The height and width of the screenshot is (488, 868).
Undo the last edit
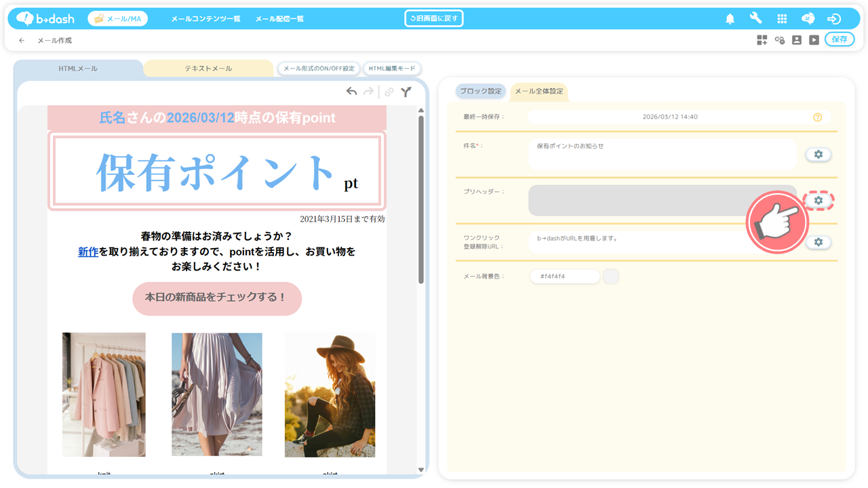pyautogui.click(x=351, y=91)
